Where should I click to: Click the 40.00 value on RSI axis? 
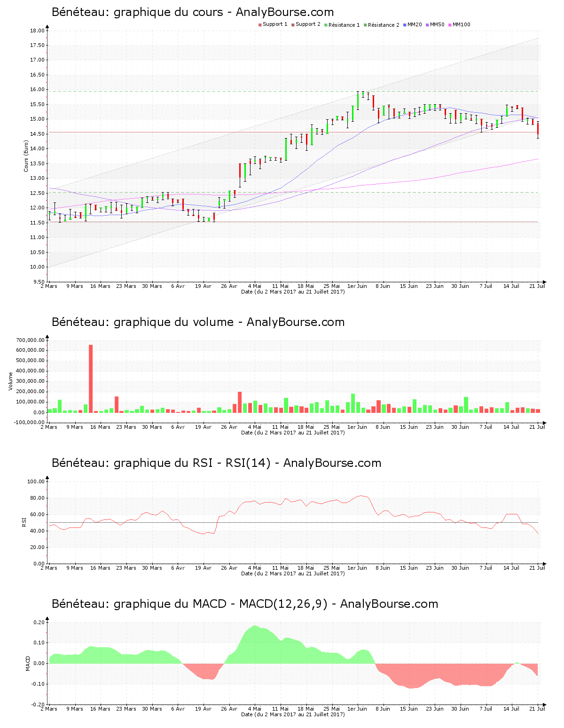[x=38, y=531]
